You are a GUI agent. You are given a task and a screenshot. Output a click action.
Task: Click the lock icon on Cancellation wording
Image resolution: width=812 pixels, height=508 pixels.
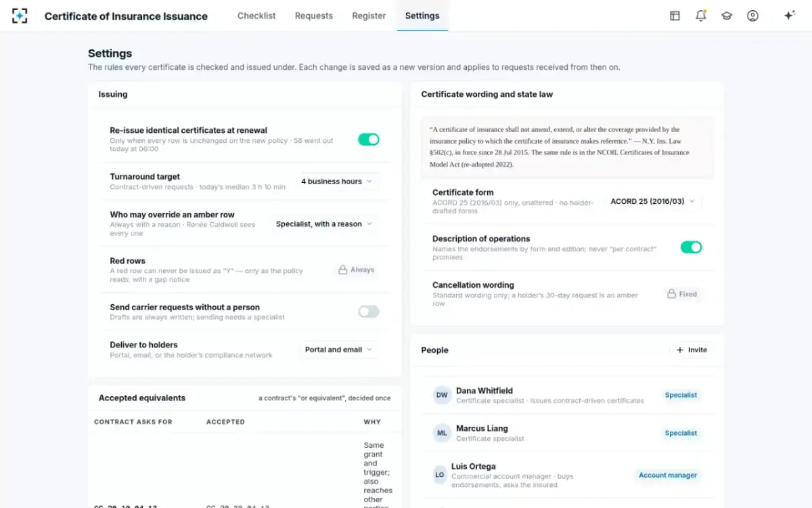click(671, 294)
